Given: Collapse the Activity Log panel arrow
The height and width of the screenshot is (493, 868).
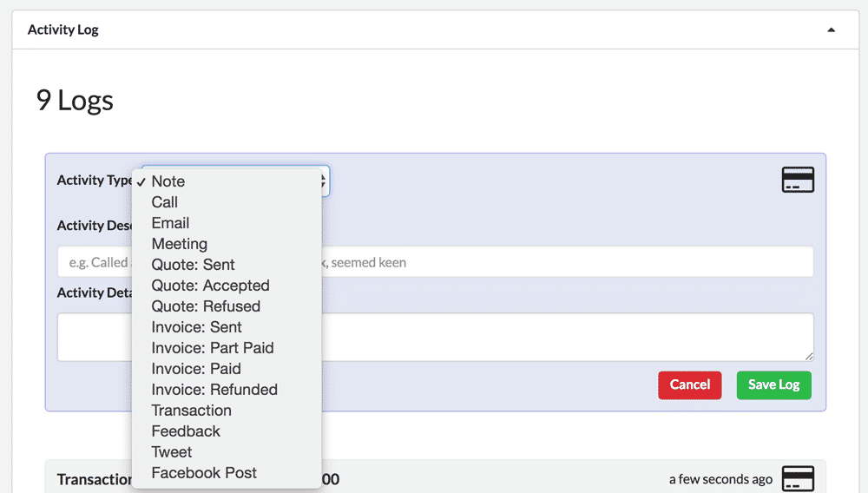Looking at the screenshot, I should coord(831,30).
